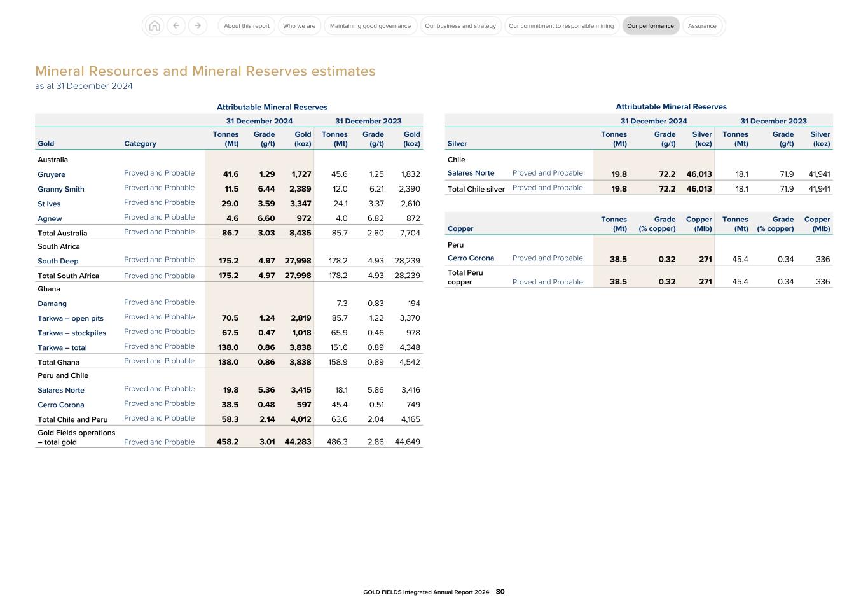
Task: Advance to next page with right arrow
Action: point(198,25)
